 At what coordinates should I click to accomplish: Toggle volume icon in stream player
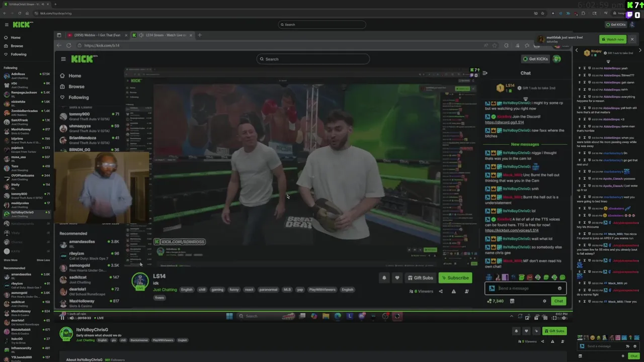pos(71,318)
